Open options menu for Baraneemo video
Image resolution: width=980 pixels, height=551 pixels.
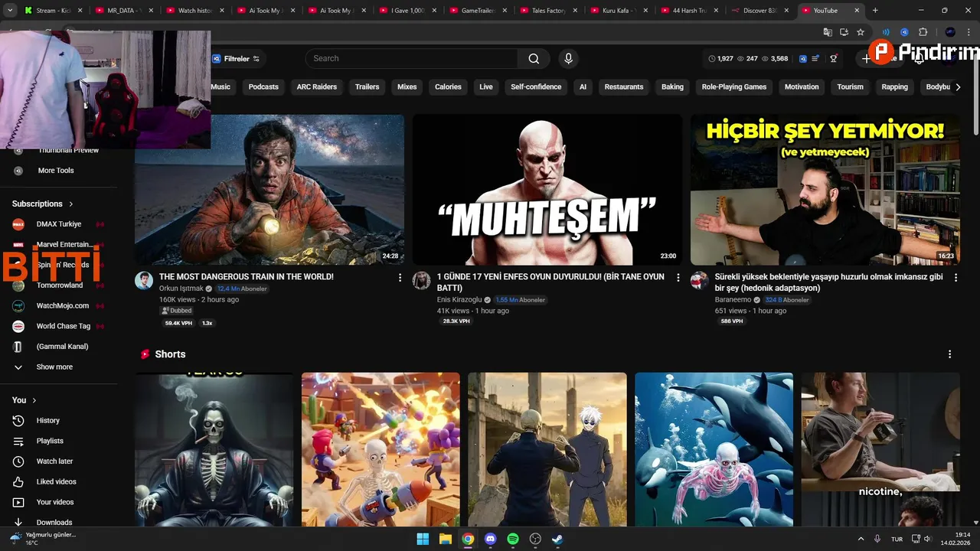click(955, 278)
